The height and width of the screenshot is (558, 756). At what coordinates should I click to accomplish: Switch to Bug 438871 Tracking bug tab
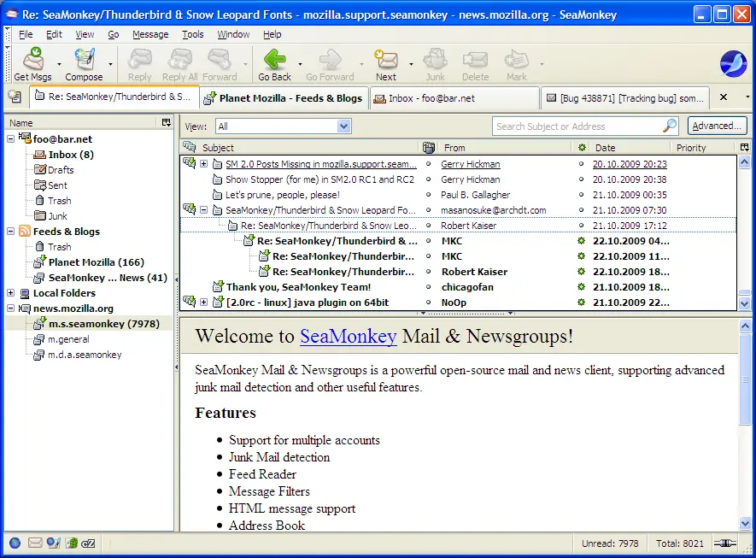click(x=625, y=98)
